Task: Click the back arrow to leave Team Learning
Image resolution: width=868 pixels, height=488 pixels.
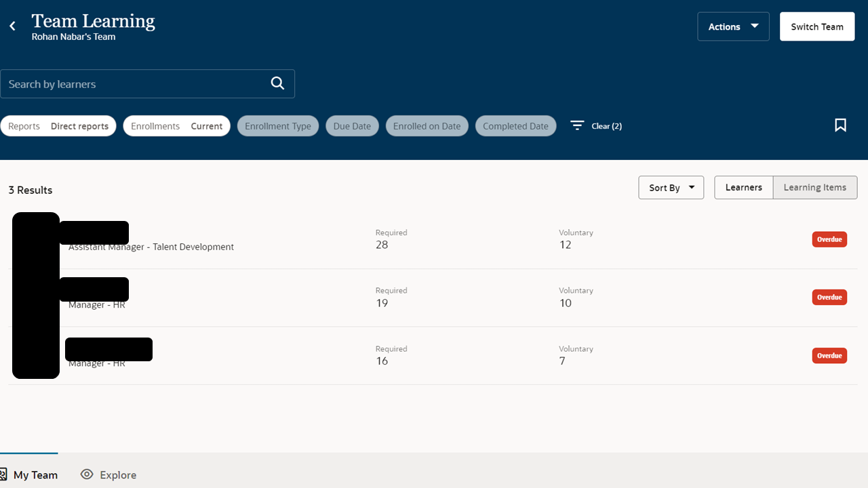Action: coord(12,26)
